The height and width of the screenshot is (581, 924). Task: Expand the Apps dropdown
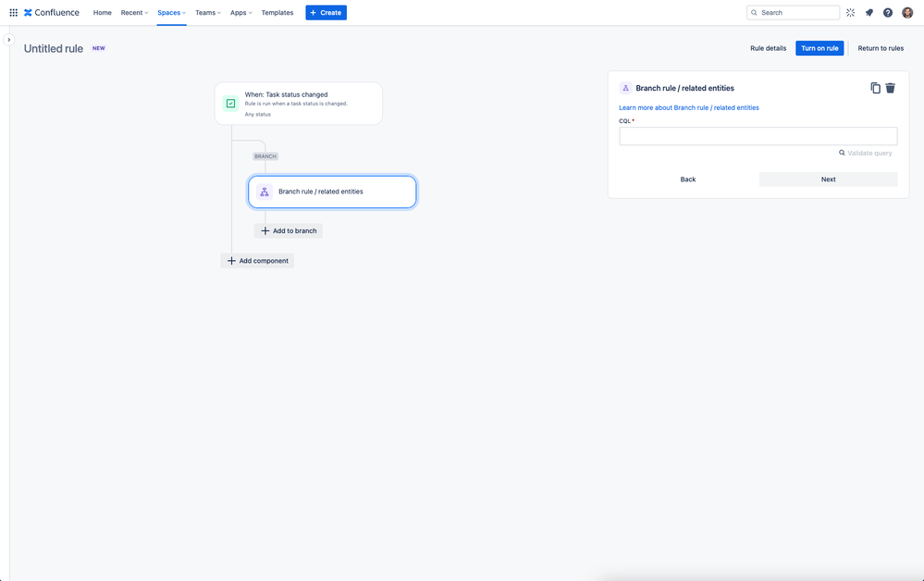coord(240,13)
